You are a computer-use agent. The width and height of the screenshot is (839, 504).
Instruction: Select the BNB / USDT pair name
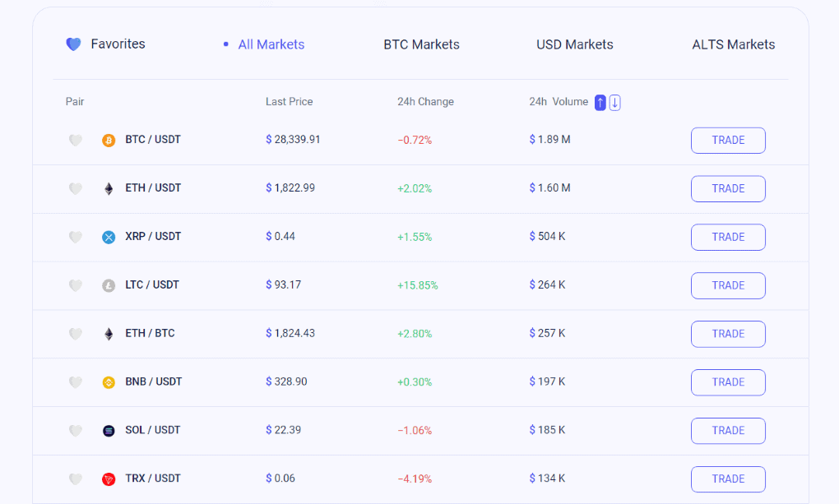[x=154, y=381]
